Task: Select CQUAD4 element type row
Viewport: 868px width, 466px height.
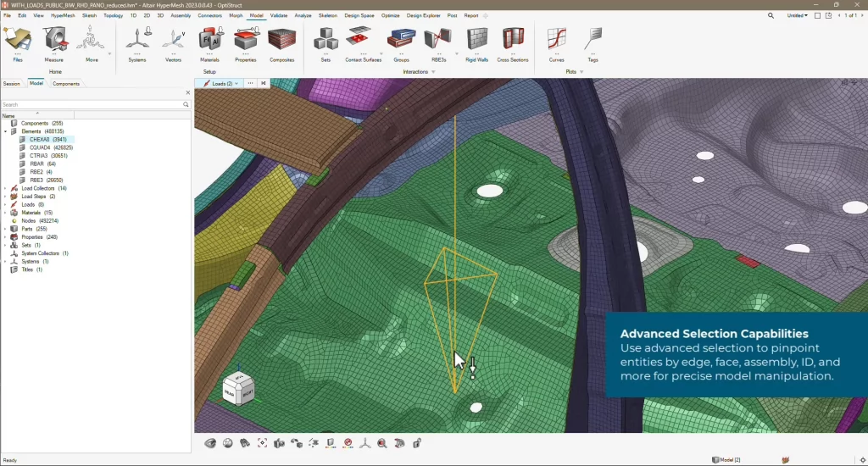Action: coord(51,147)
